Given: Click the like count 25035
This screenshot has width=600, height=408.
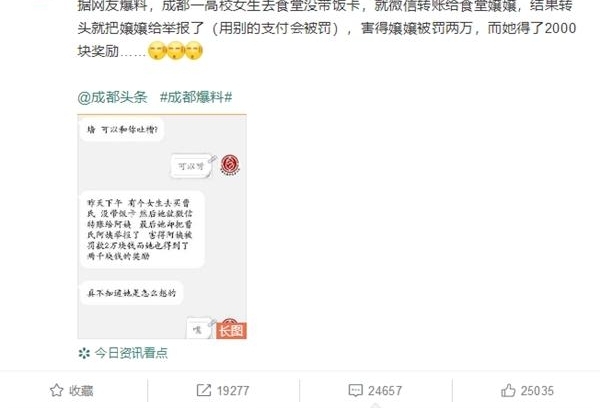Looking at the screenshot, I should click(x=537, y=391).
